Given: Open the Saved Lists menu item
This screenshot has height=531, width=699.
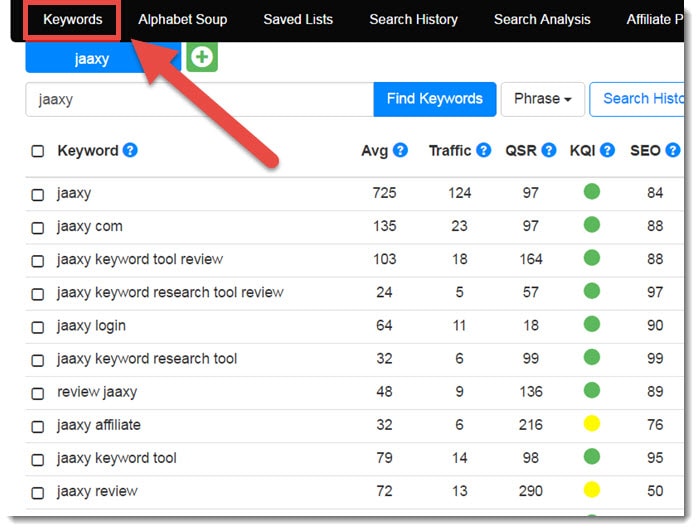Looking at the screenshot, I should [x=298, y=20].
